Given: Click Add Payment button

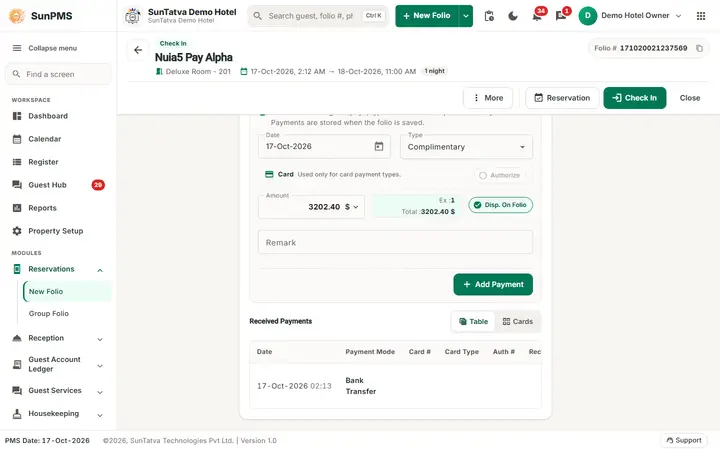Looking at the screenshot, I should click(493, 285).
